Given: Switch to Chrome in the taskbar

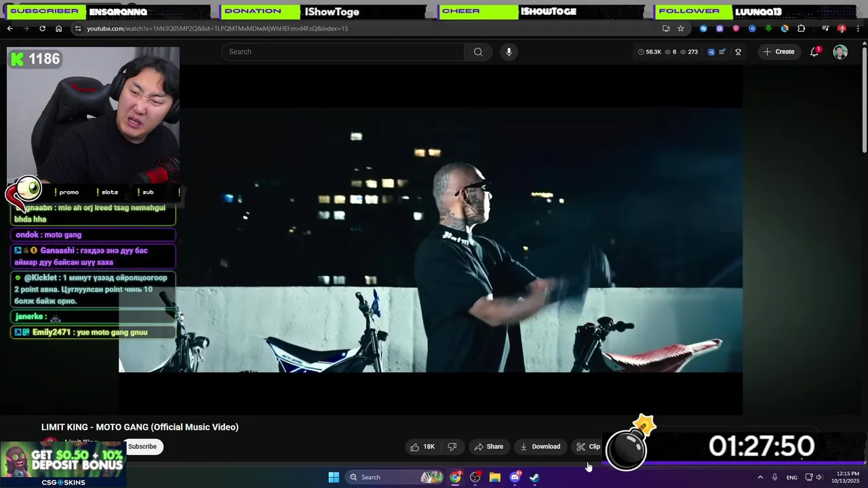Looking at the screenshot, I should click(455, 477).
